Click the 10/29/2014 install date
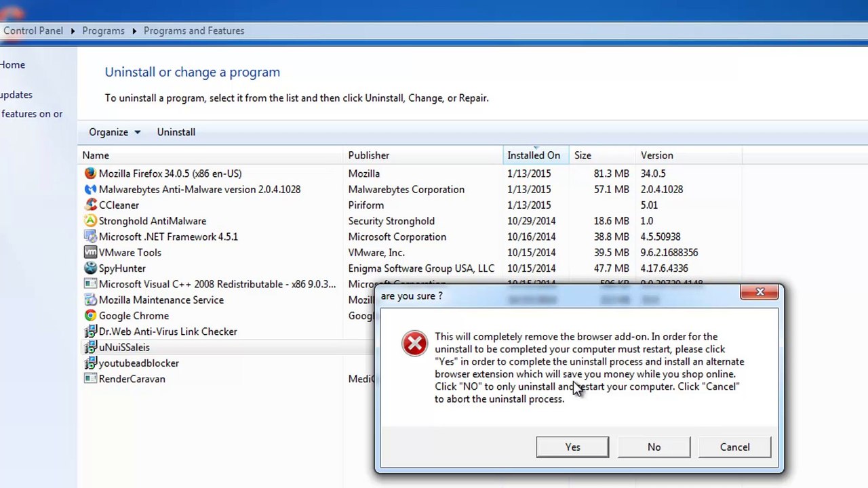This screenshot has width=868, height=488. [532, 221]
